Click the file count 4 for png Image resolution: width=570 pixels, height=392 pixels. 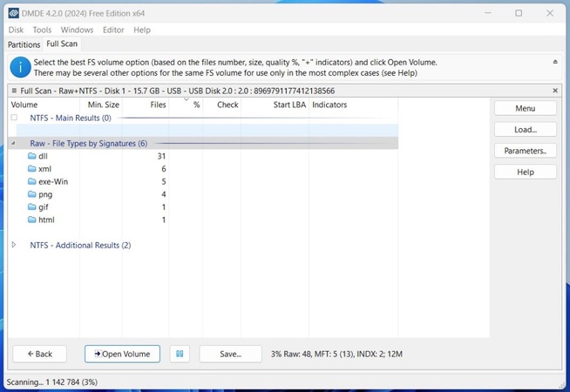(x=164, y=194)
